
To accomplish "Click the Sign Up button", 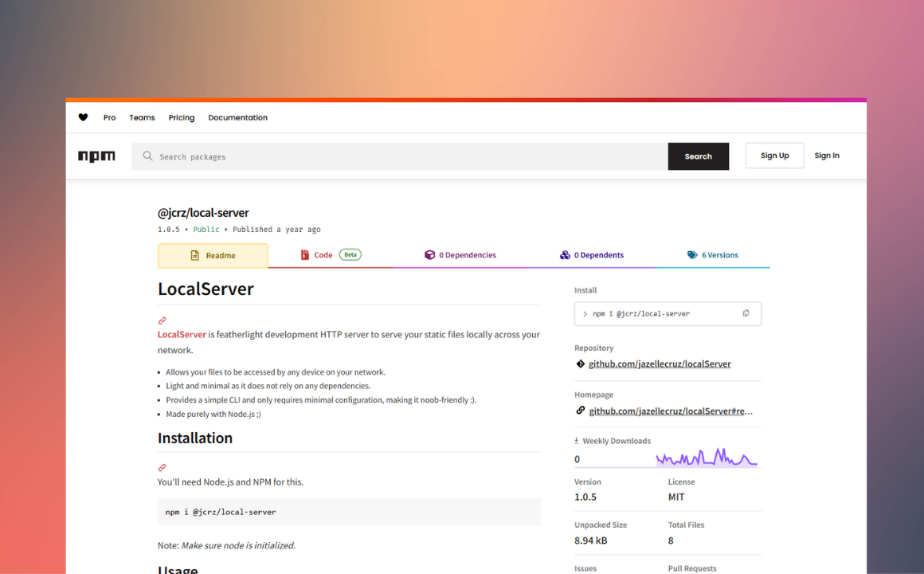I will 774,155.
